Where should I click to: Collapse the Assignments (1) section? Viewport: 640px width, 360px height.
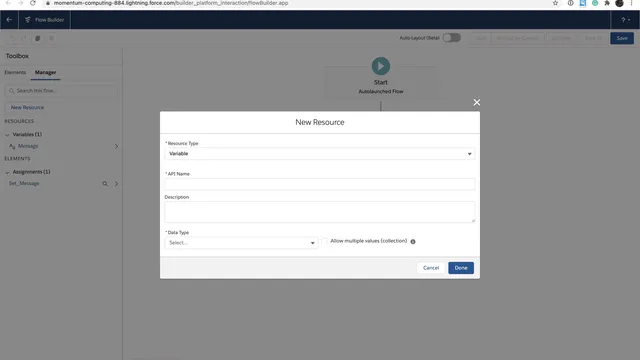coord(7,172)
